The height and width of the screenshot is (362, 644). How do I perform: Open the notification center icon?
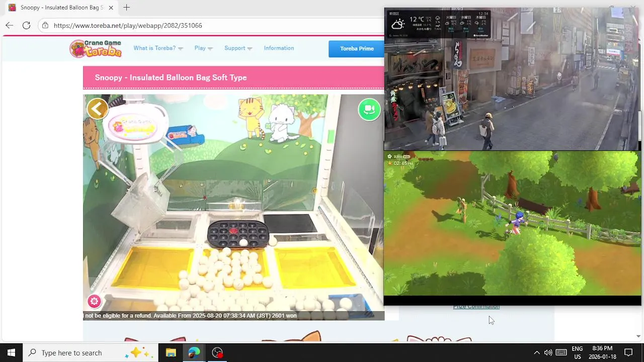[x=628, y=352]
